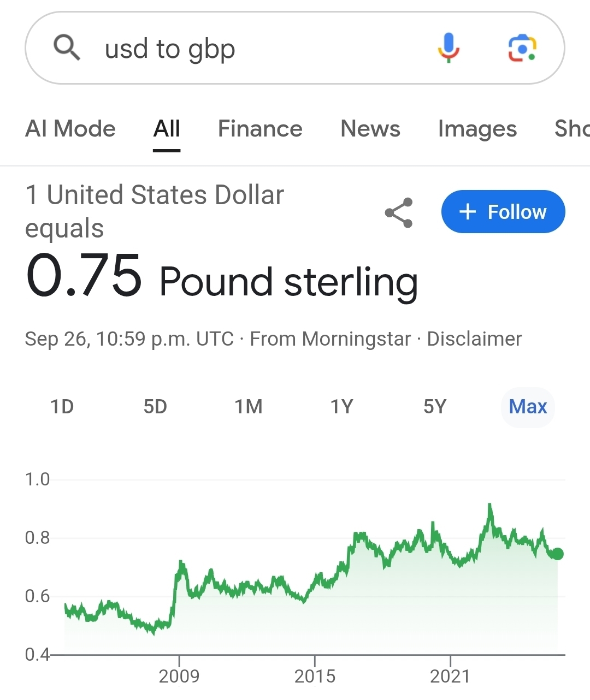The width and height of the screenshot is (590, 700).
Task: Click the search magnifier icon
Action: (x=67, y=48)
